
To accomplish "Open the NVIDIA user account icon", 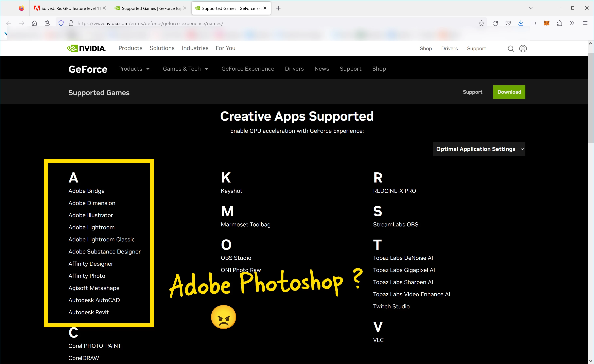I will click(523, 49).
